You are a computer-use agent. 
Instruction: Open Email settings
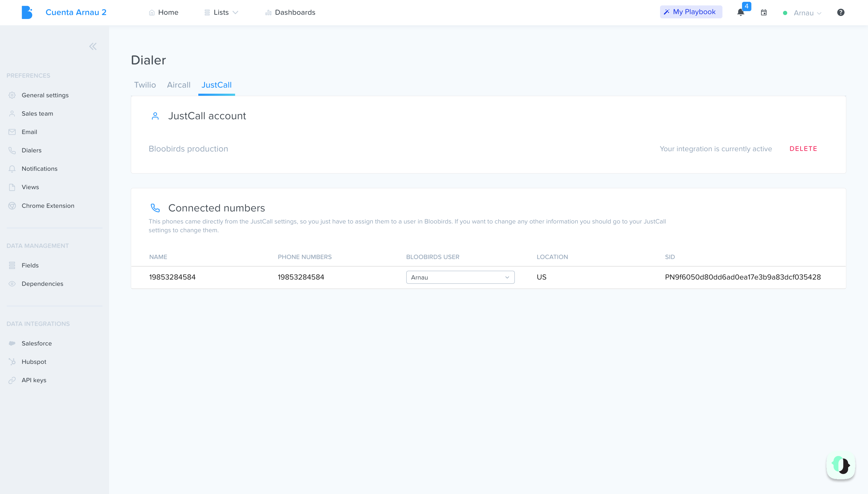point(29,132)
